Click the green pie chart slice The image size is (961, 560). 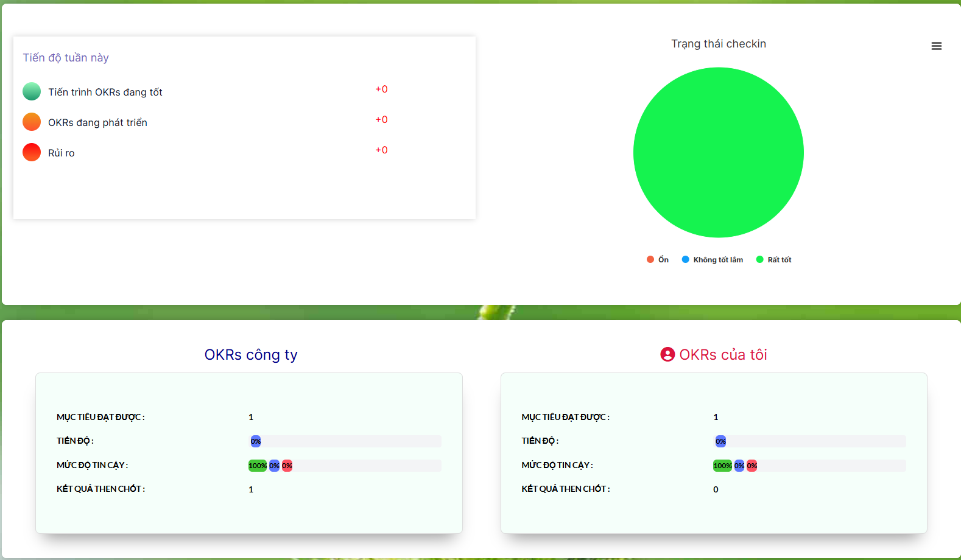719,153
